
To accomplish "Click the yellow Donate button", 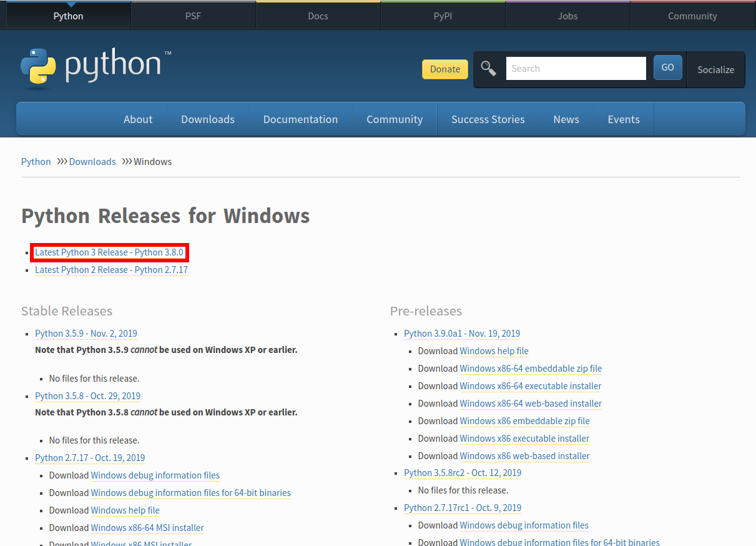I will click(444, 69).
